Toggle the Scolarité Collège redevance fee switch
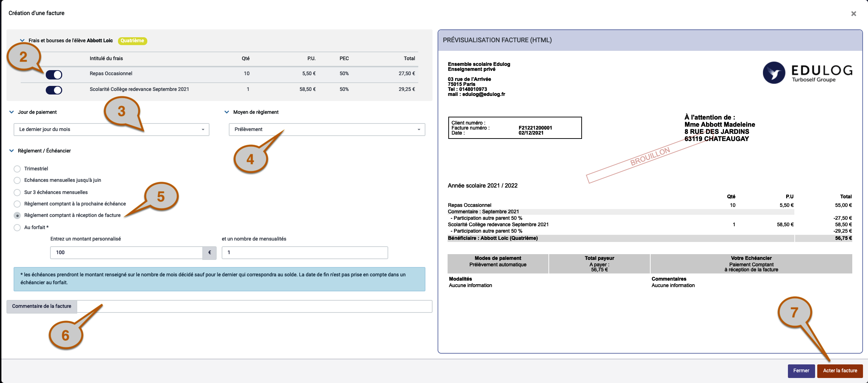This screenshot has height=383, width=868. pyautogui.click(x=54, y=90)
